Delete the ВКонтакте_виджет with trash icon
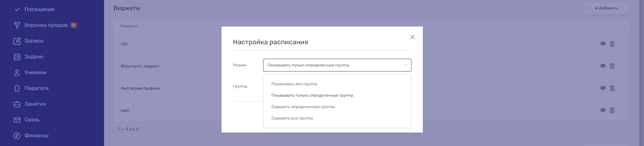Screen dimensions: 644x146 pyautogui.click(x=612, y=66)
